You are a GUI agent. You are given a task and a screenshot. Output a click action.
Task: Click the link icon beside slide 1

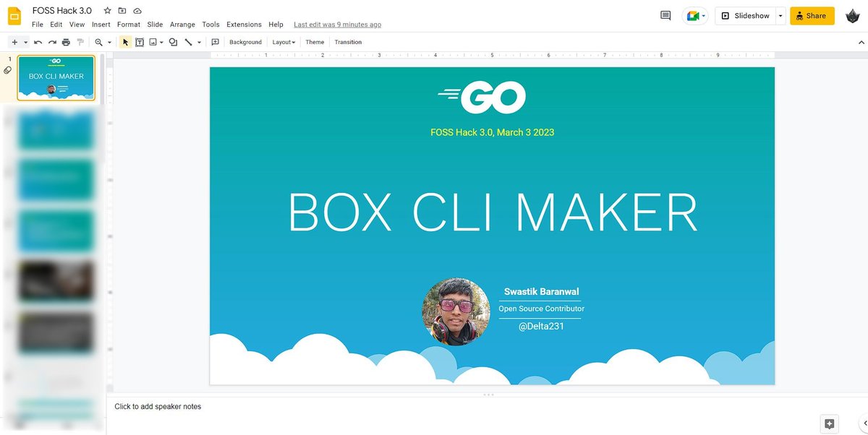coord(7,70)
